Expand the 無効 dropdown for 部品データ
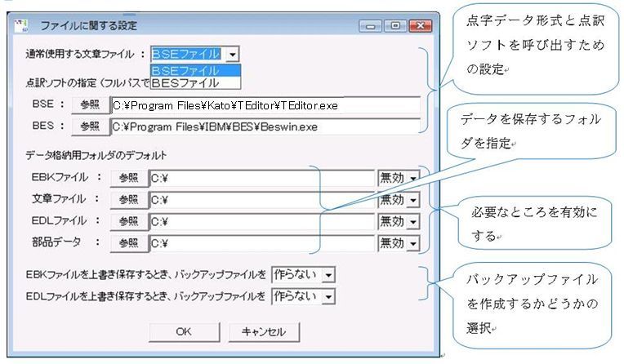 [412, 242]
